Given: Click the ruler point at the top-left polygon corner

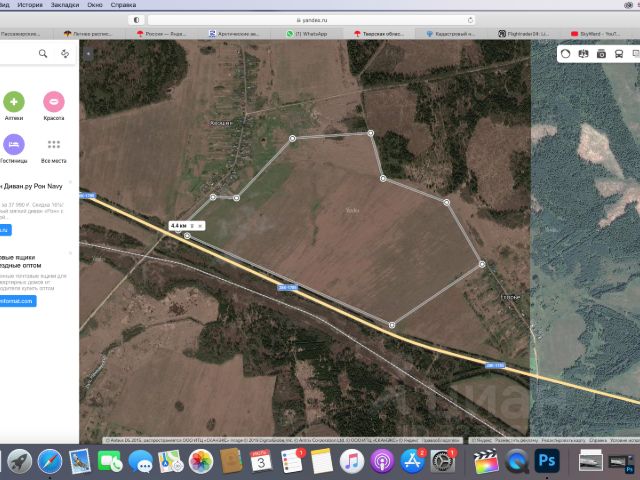Looking at the screenshot, I should [x=292, y=138].
